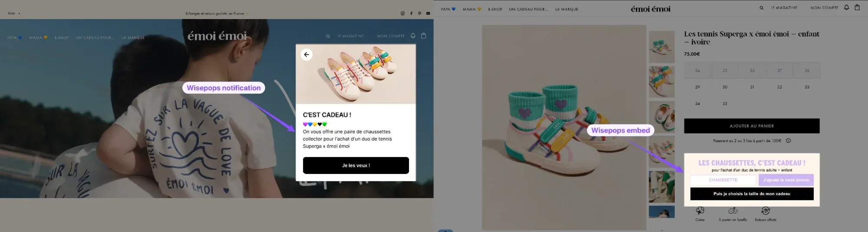Open LA MARQUE on right product page
868x232 pixels.
[567, 9]
